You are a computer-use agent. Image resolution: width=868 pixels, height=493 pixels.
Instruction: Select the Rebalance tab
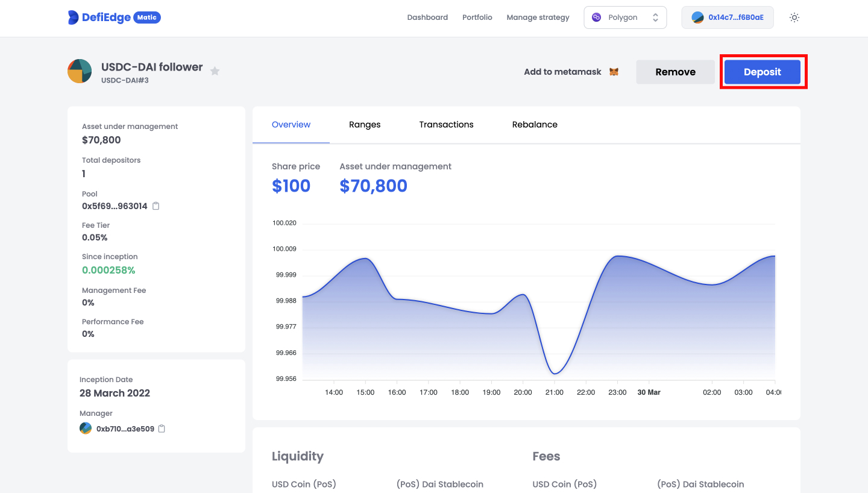click(535, 125)
